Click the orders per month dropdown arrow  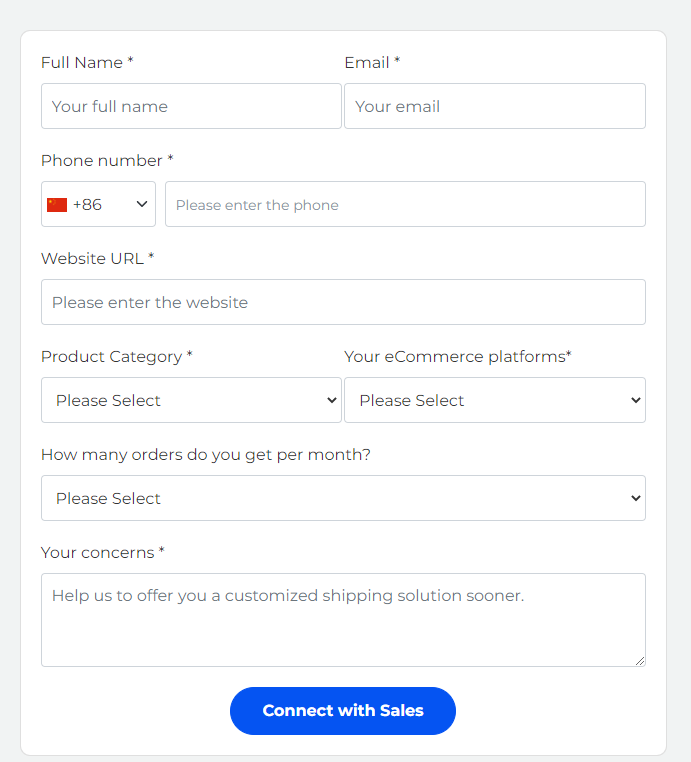pos(636,498)
